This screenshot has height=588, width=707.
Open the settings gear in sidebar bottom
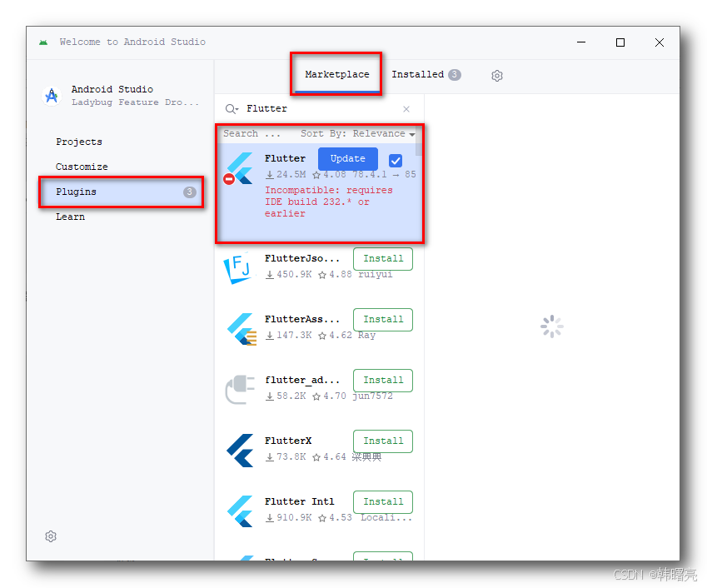tap(51, 536)
